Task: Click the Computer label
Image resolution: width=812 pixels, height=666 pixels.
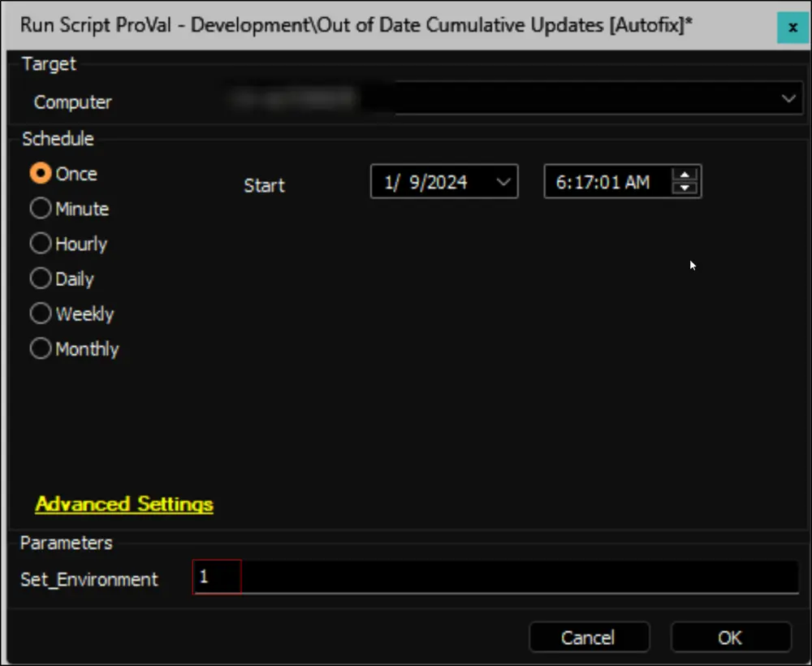Action: 72,102
